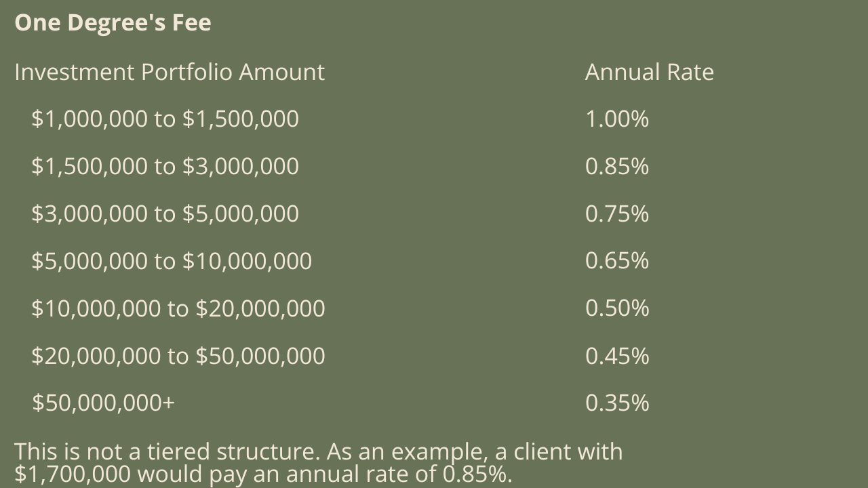Image resolution: width=868 pixels, height=488 pixels.
Task: Select the $10,000,000 to $20,000,000 range
Action: [178, 308]
